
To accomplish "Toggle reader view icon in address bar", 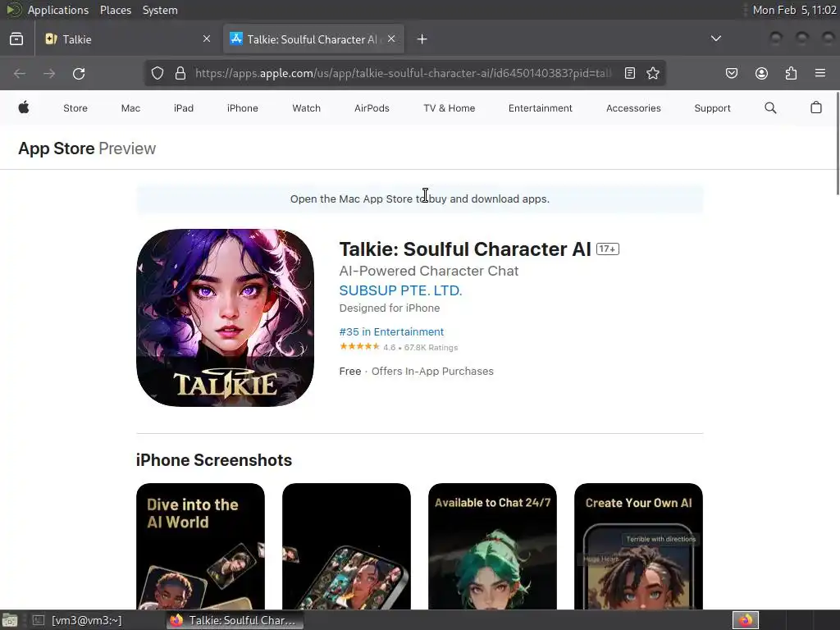I will click(630, 73).
